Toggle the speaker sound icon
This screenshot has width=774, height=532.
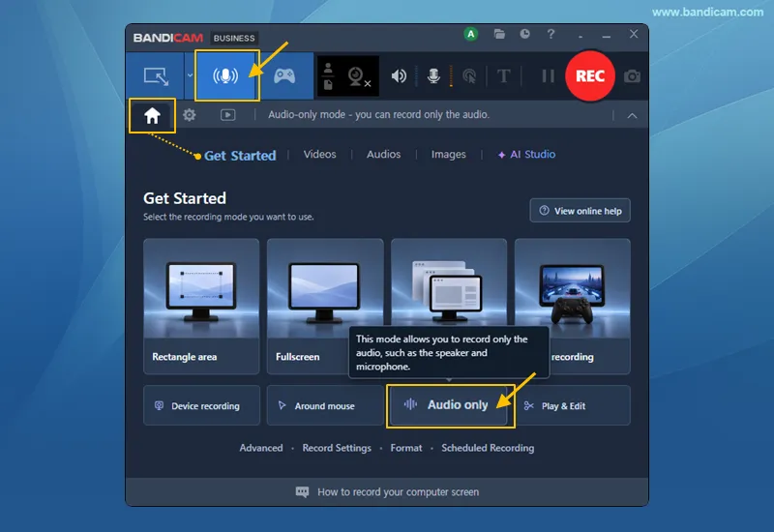click(x=399, y=76)
